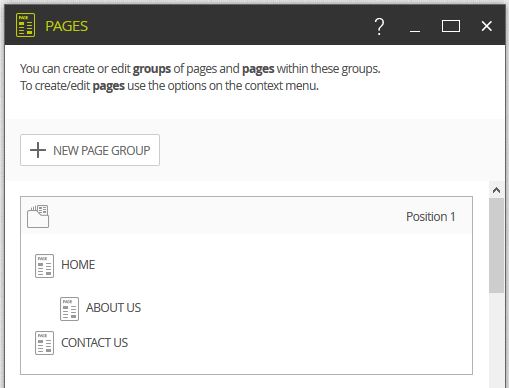
Task: Click the Position 1 label
Action: click(430, 217)
